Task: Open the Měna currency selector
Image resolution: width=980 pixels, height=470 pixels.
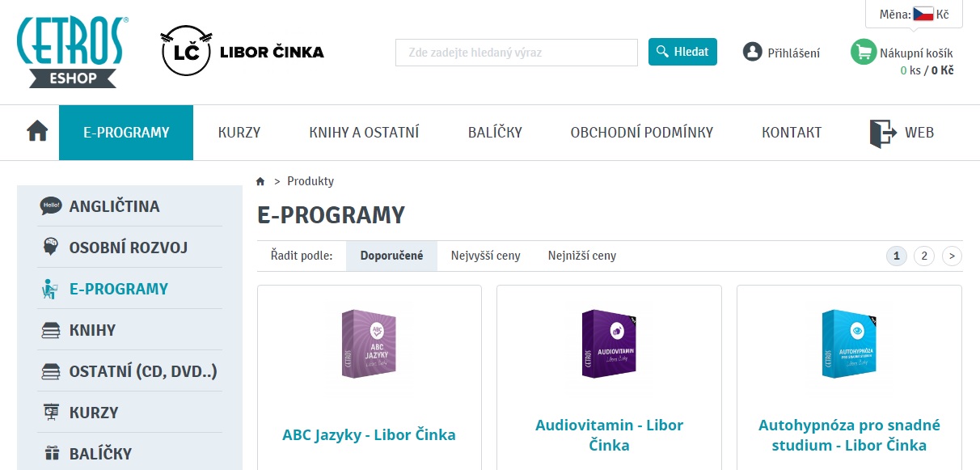Action: pyautogui.click(x=914, y=15)
